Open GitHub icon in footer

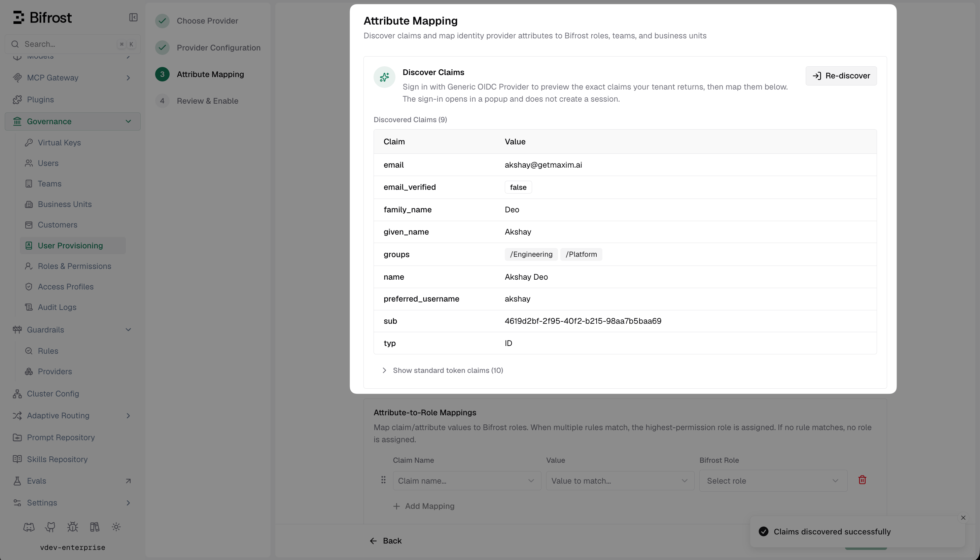pos(50,527)
